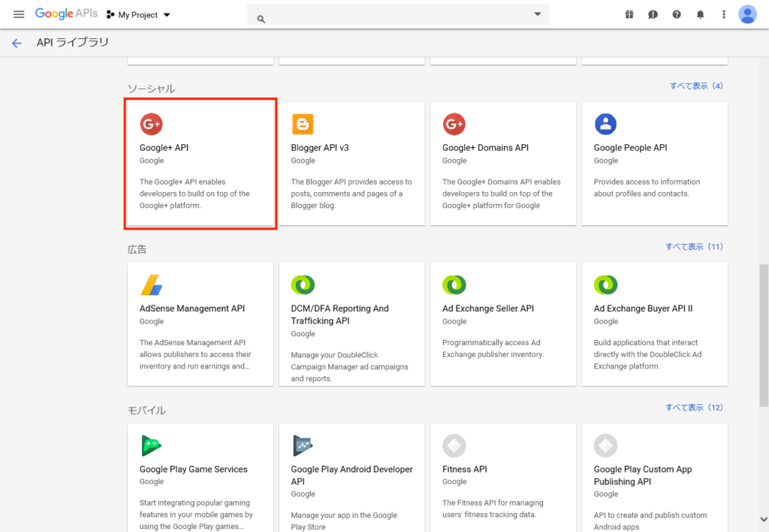Open the help question mark icon
This screenshot has height=532, width=769.
tap(677, 14)
